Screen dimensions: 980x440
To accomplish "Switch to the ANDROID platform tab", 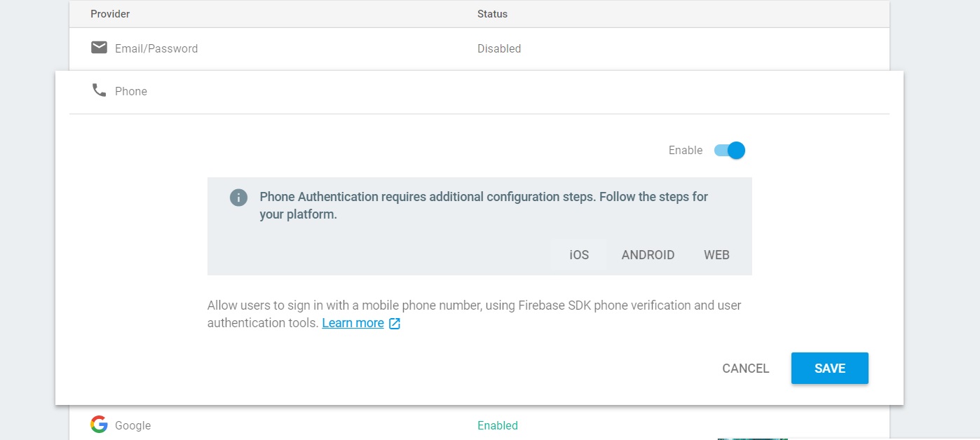I will 648,255.
